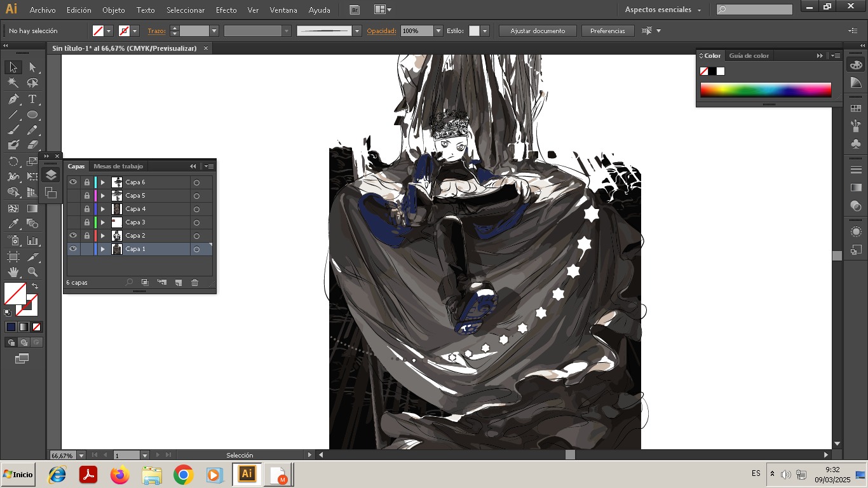Unlock Capa 6 with its padlock

(x=87, y=182)
